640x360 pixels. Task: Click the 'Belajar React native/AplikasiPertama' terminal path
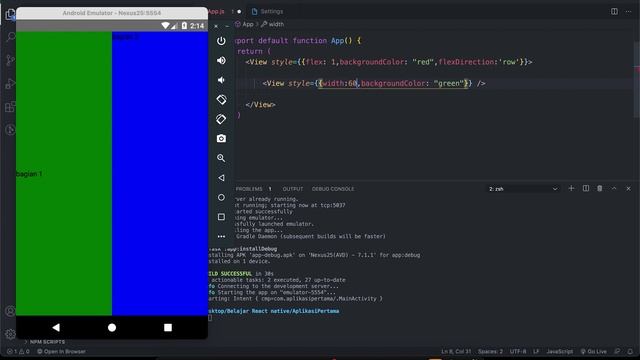(x=273, y=311)
